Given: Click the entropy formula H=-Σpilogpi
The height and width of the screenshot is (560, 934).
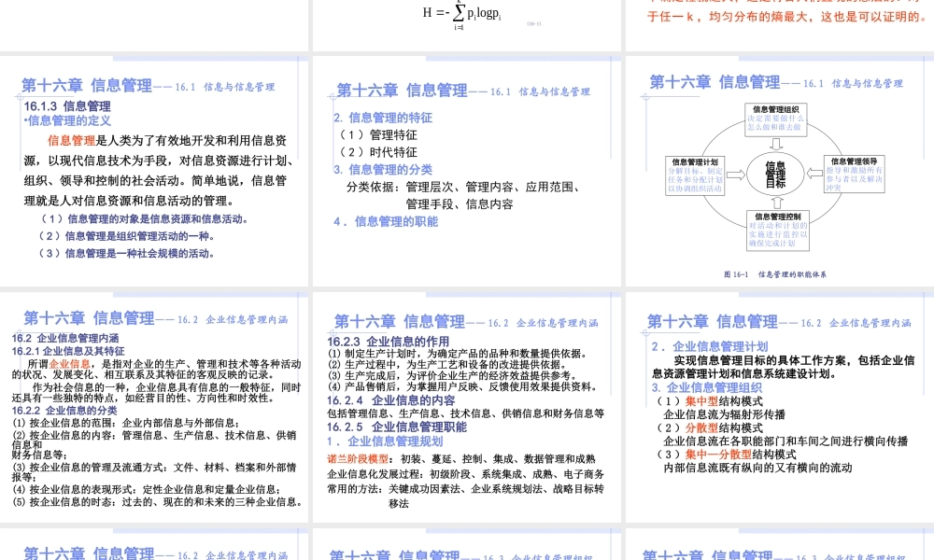Looking at the screenshot, I should pos(462,14).
